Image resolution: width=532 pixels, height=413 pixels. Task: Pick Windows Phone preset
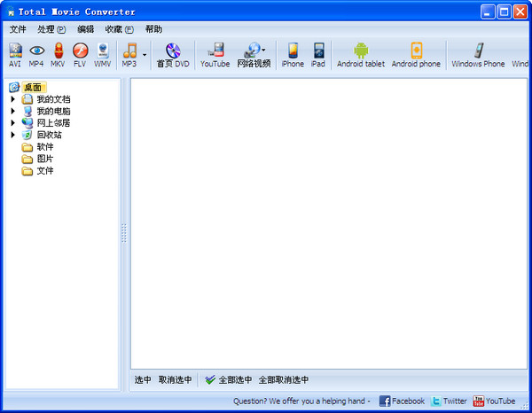(478, 55)
